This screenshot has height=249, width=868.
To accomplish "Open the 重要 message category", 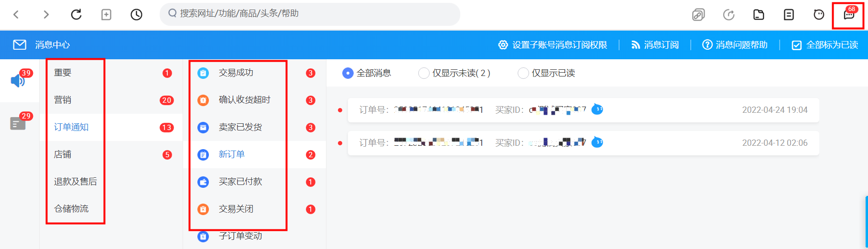I will click(x=63, y=73).
